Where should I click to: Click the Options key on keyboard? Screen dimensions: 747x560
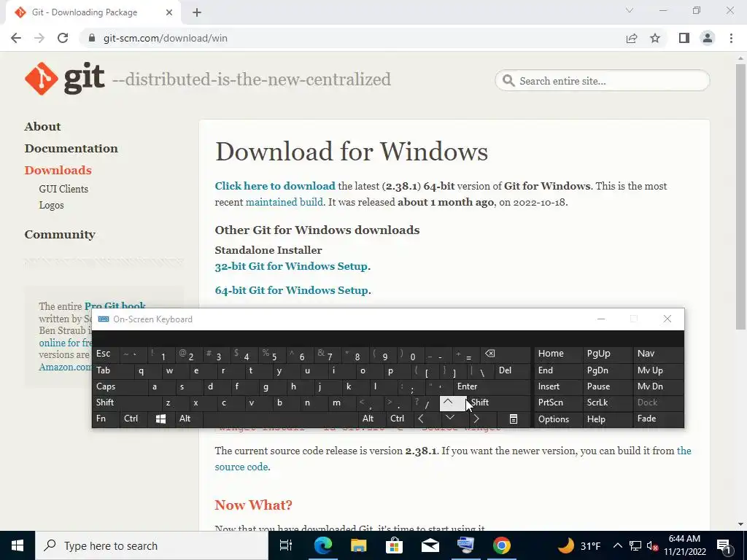558,419
